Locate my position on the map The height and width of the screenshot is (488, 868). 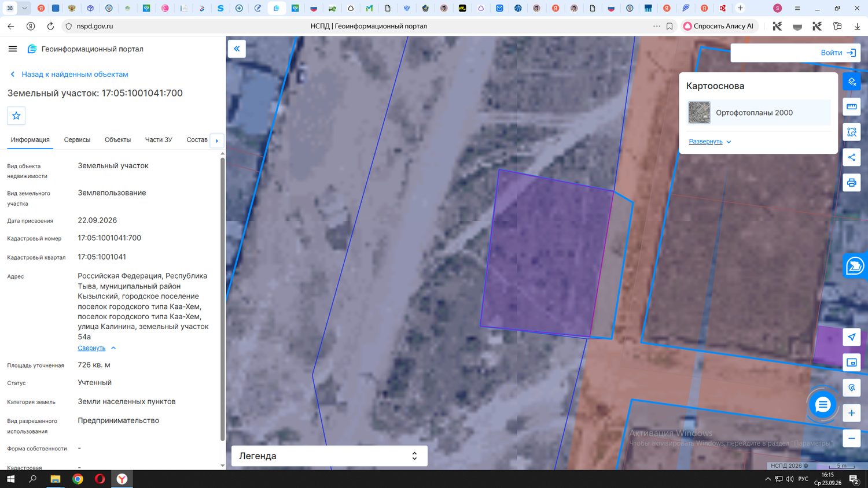852,337
